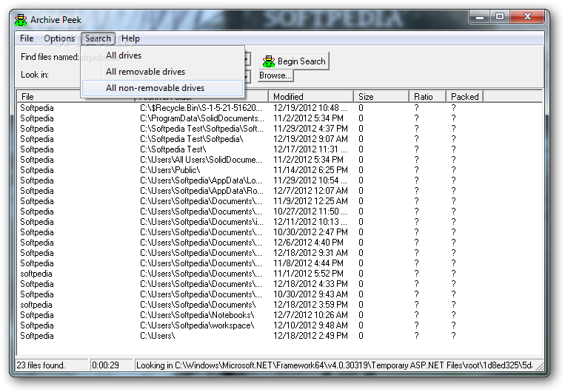Minimize the Archive Peek window
The height and width of the screenshot is (392, 565).
tap(480, 17)
